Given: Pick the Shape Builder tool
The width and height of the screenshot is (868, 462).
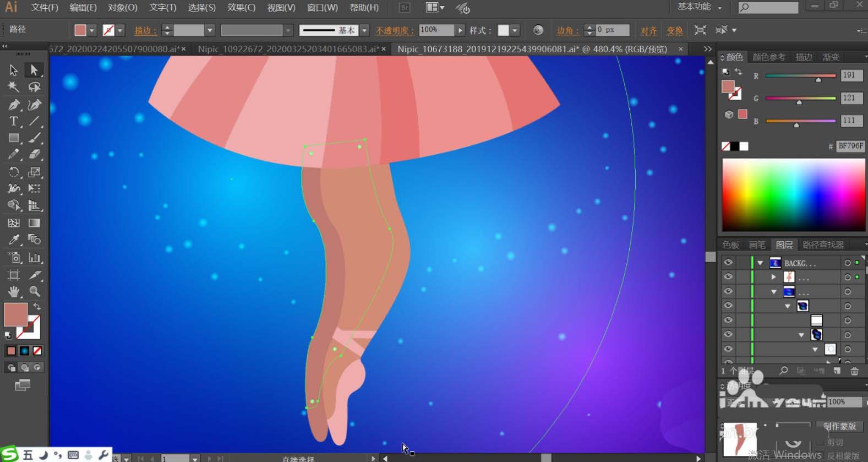Looking at the screenshot, I should [13, 206].
